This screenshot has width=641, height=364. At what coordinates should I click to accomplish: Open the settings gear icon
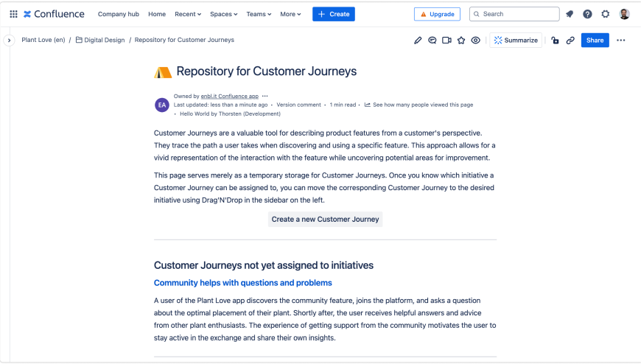606,14
